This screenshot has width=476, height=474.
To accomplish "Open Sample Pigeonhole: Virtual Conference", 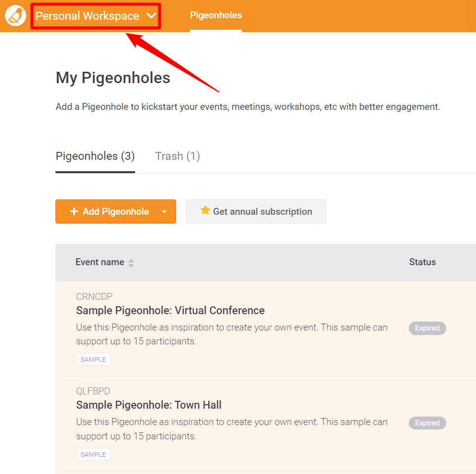I will pyautogui.click(x=170, y=311).
